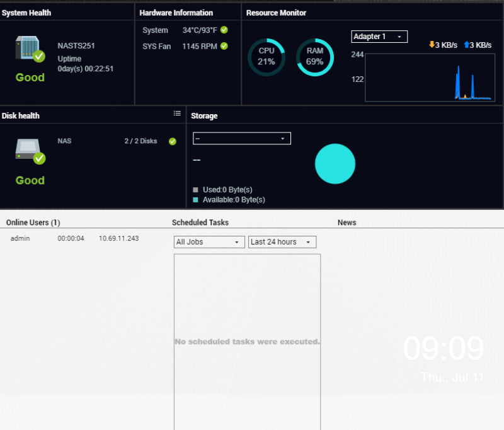The width and height of the screenshot is (504, 430).
Task: Click Used:0 Byte(s) text
Action: [227, 190]
